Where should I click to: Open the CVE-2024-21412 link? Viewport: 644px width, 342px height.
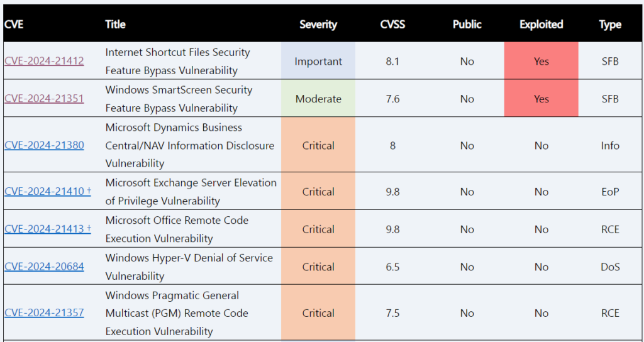pyautogui.click(x=44, y=61)
